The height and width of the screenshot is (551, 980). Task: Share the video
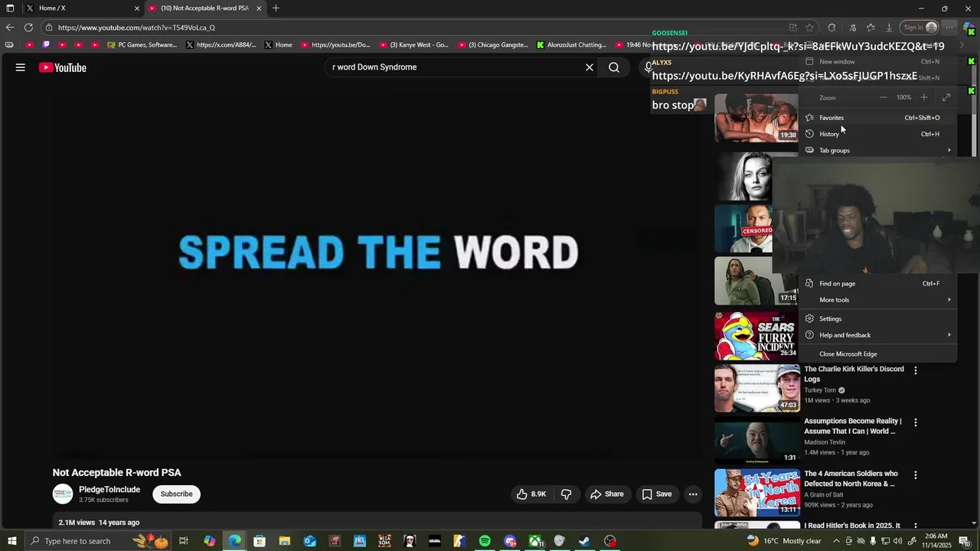[x=606, y=494]
